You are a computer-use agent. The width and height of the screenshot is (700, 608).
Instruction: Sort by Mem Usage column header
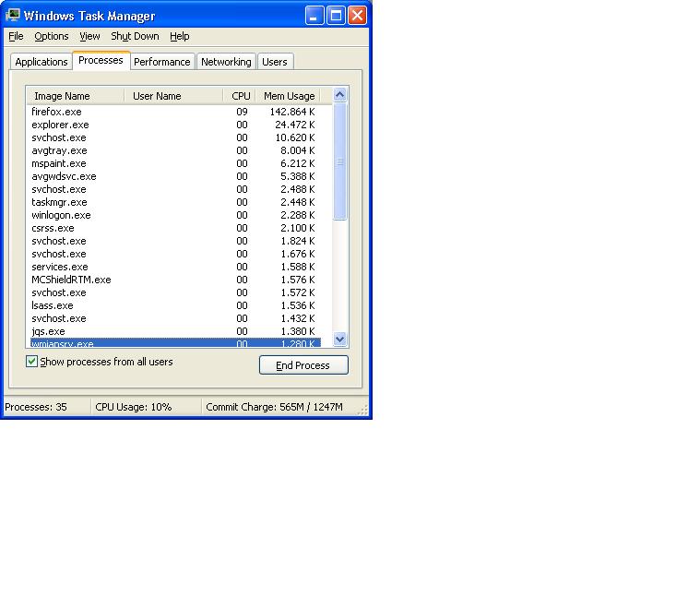[290, 96]
